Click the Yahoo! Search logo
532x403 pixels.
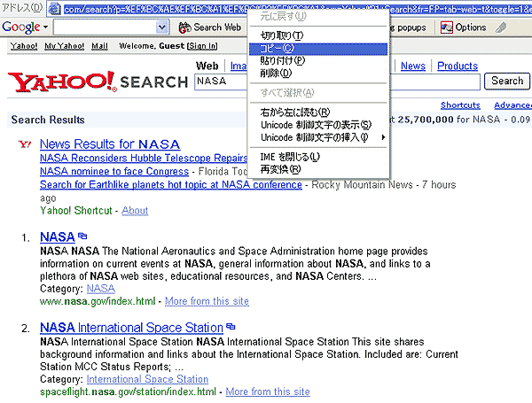pos(98,81)
